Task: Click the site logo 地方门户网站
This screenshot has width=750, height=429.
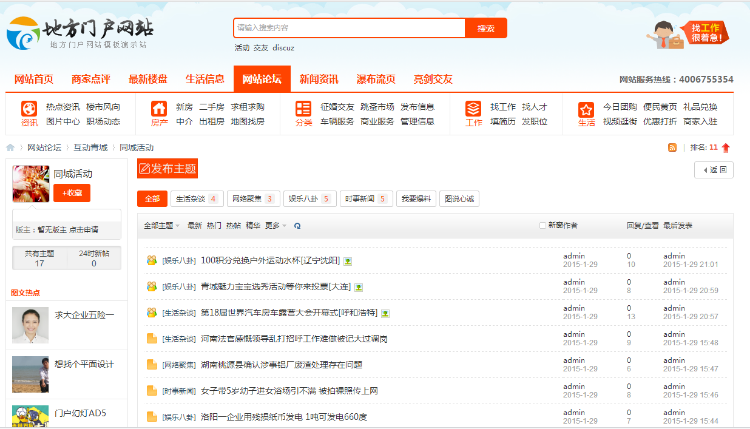Action: point(80,33)
